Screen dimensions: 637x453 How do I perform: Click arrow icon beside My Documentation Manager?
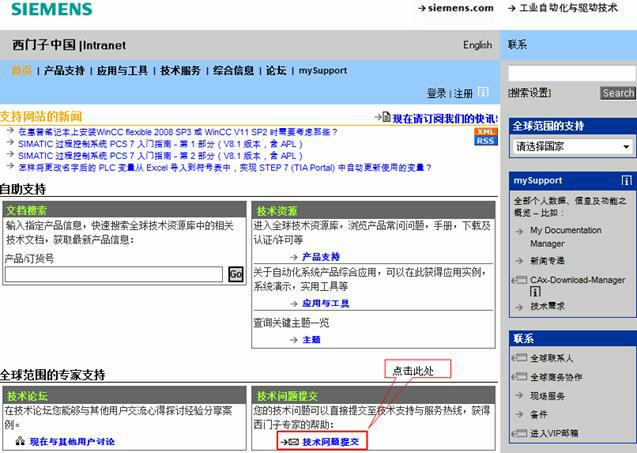pos(519,231)
